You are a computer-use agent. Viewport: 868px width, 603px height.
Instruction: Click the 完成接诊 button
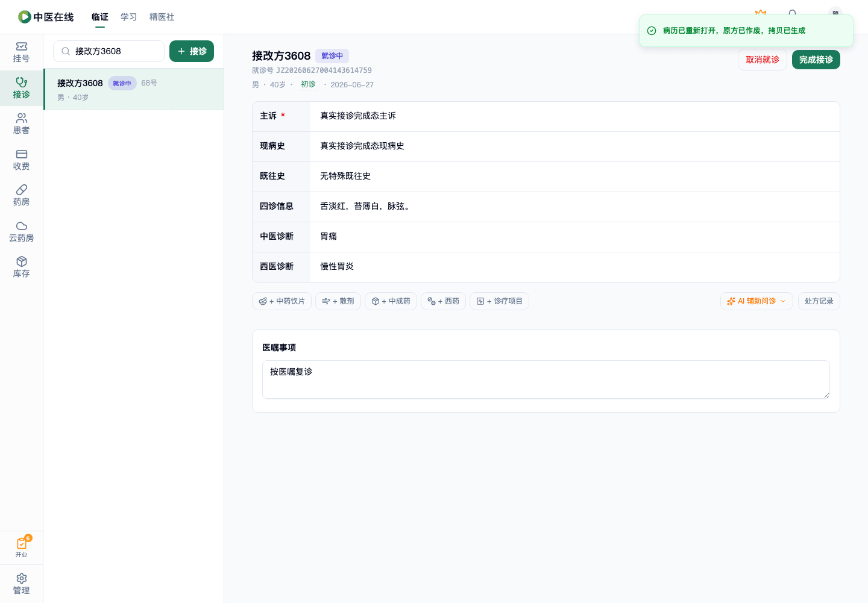[x=816, y=60]
